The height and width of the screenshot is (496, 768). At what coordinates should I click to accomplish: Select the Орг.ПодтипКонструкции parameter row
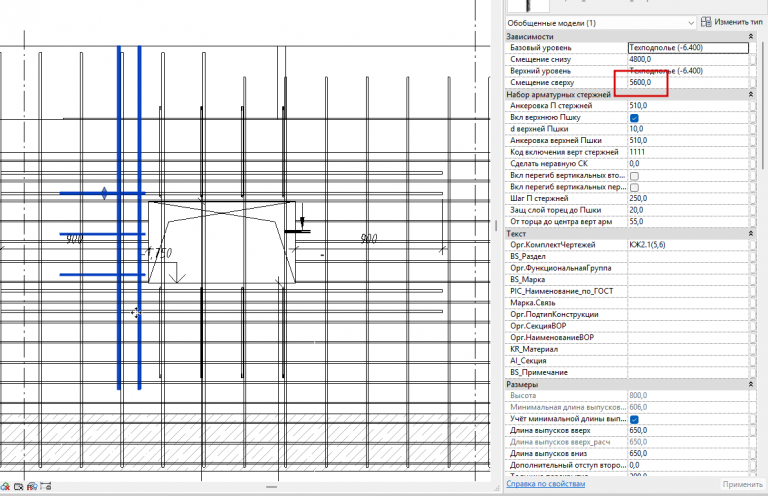(x=631, y=314)
